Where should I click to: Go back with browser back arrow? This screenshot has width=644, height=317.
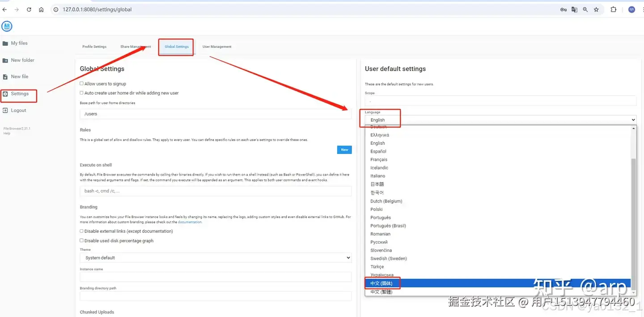click(5, 9)
